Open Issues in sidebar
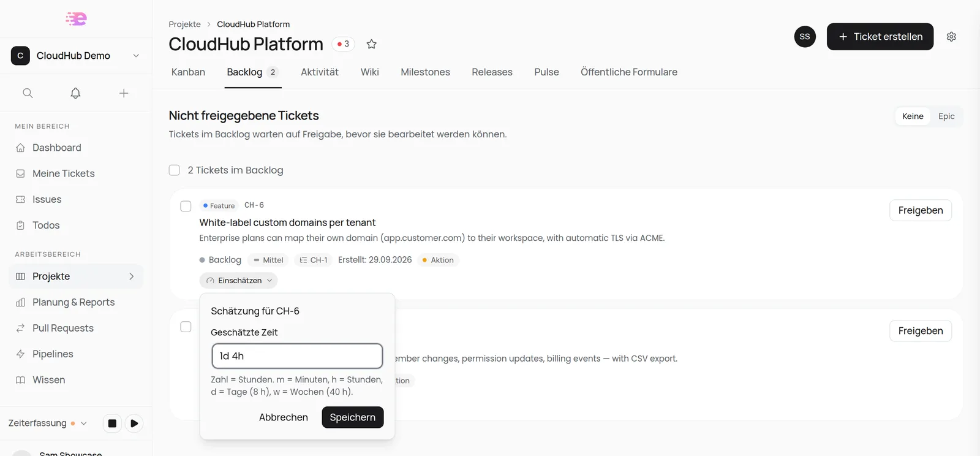This screenshot has height=456, width=980. point(76,199)
